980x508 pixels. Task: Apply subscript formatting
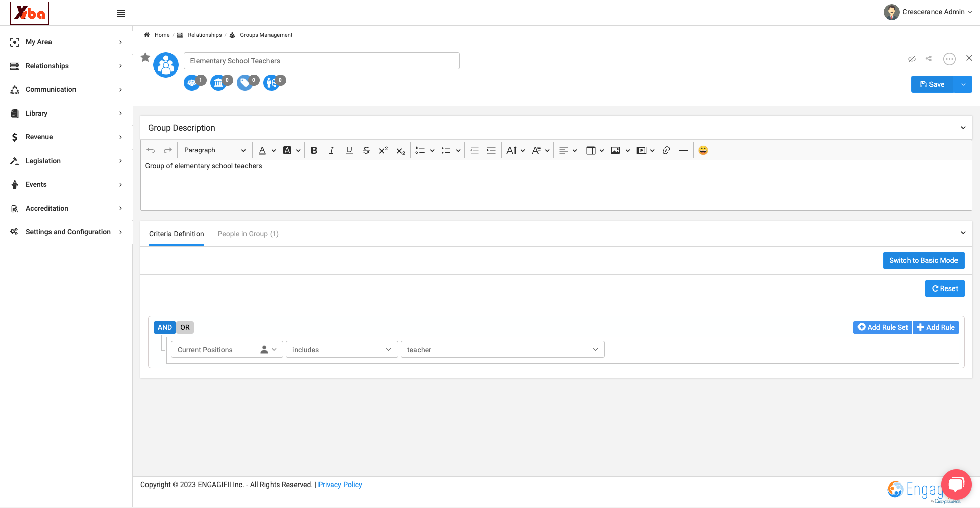[401, 150]
